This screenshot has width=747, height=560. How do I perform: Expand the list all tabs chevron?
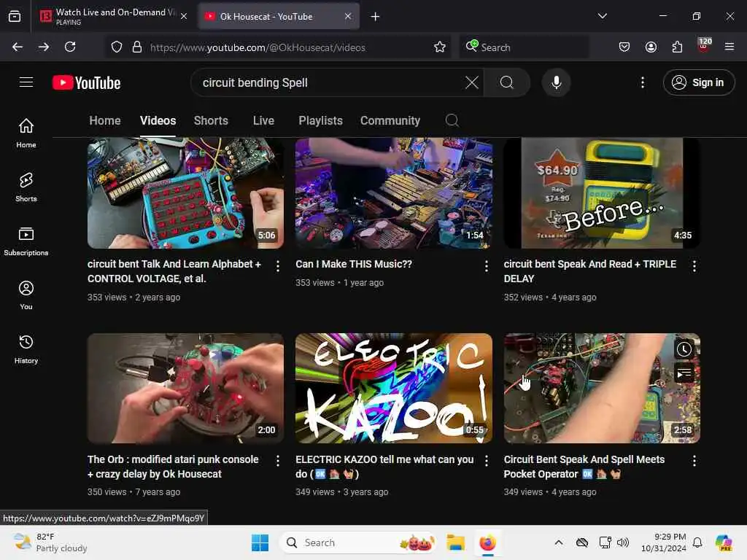[x=603, y=16]
